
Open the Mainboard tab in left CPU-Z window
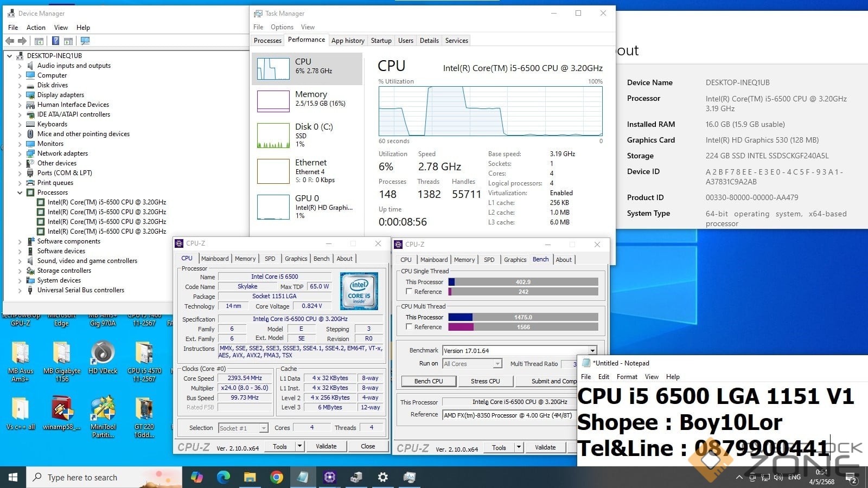pyautogui.click(x=215, y=259)
